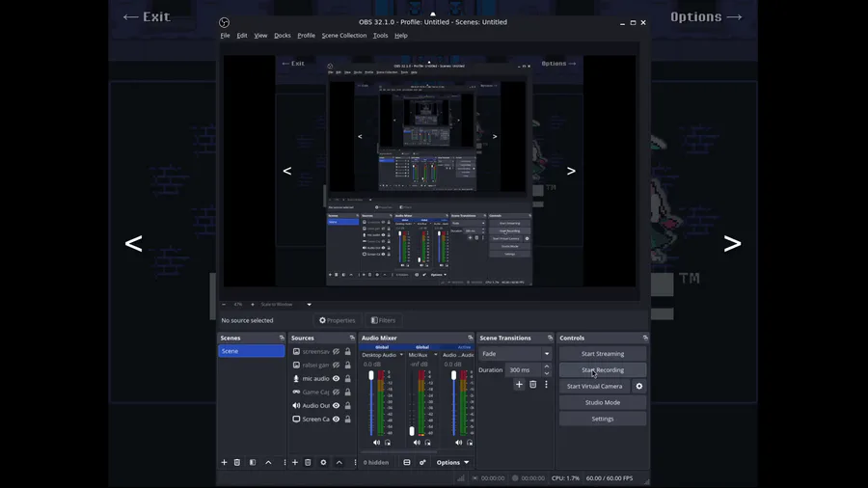The height and width of the screenshot is (488, 868).
Task: Open the Tools menu
Action: (x=380, y=36)
